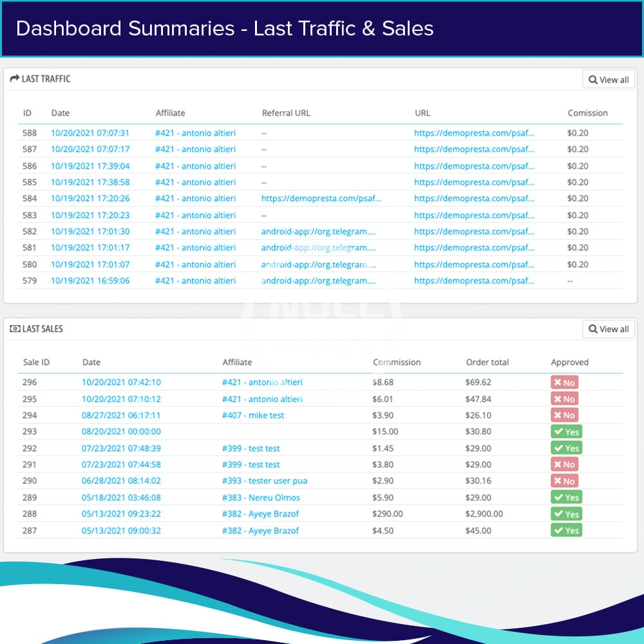The height and width of the screenshot is (644, 644).
Task: Open destination URL in traffic row 586
Action: pyautogui.click(x=474, y=166)
